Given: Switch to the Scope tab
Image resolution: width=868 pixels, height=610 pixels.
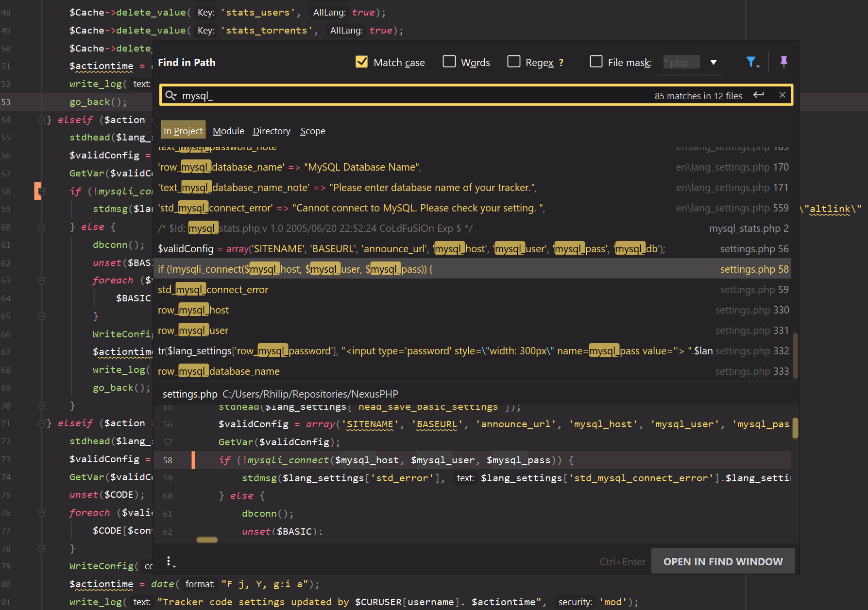Looking at the screenshot, I should tap(313, 131).
